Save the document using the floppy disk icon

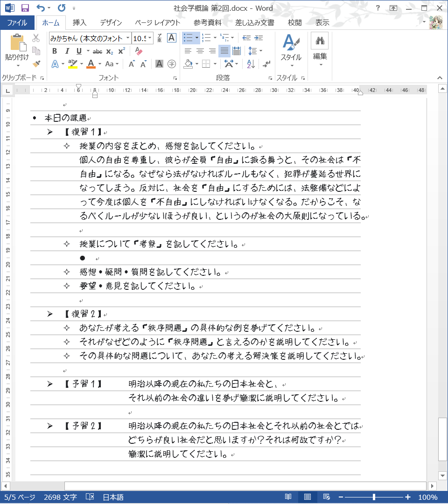(x=25, y=8)
